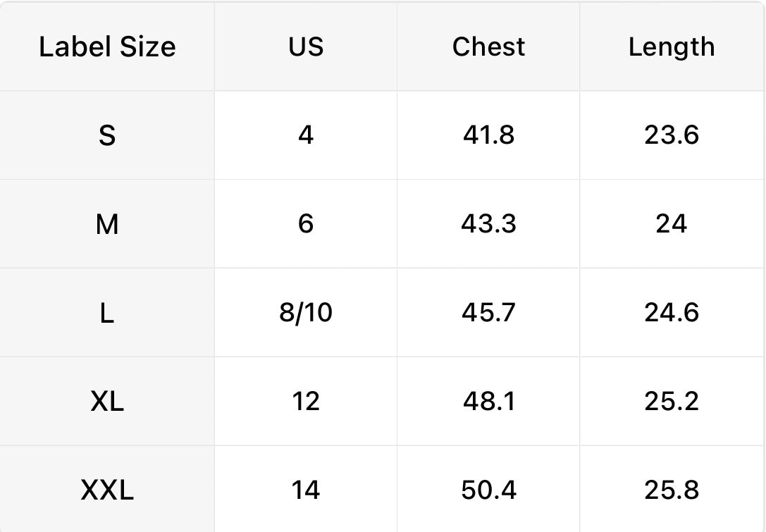Screen dimensions: 766x532
Task: Click chest measurement 45.7
Action: pos(488,313)
